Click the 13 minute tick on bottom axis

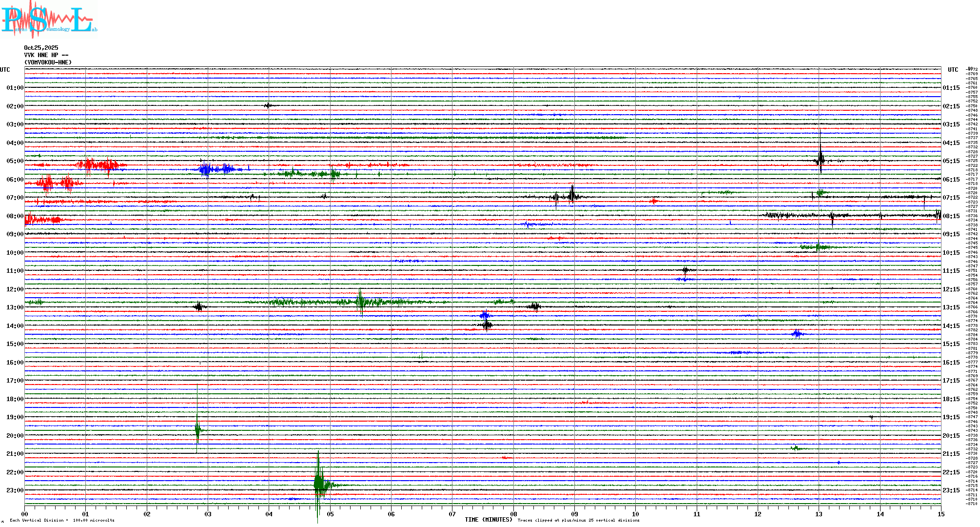819,514
